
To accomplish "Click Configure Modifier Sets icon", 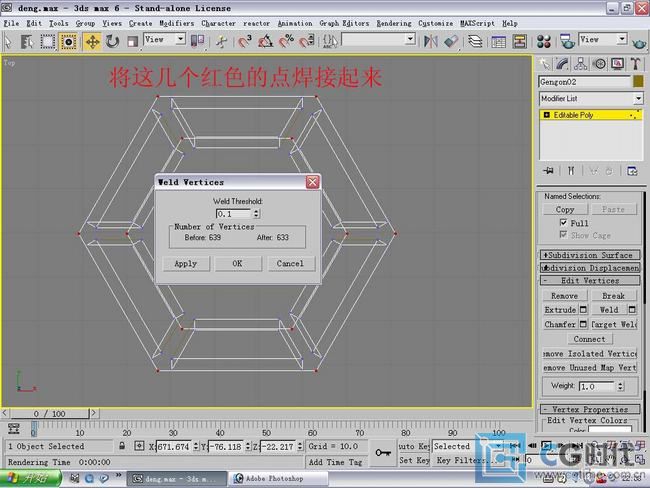I will [632, 171].
